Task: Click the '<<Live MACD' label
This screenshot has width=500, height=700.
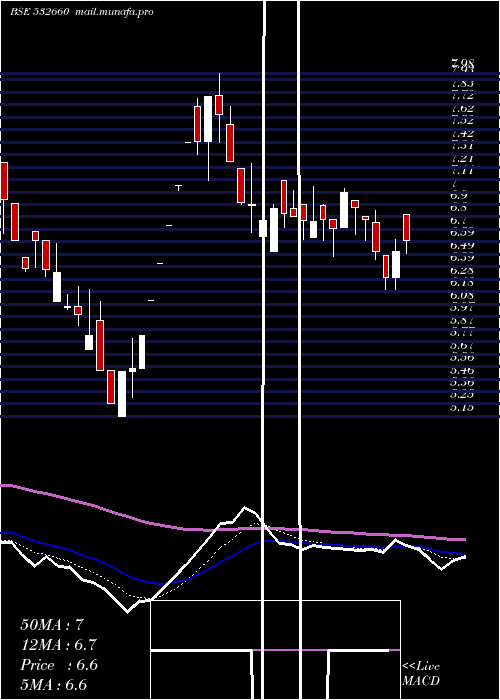Action: point(421,674)
